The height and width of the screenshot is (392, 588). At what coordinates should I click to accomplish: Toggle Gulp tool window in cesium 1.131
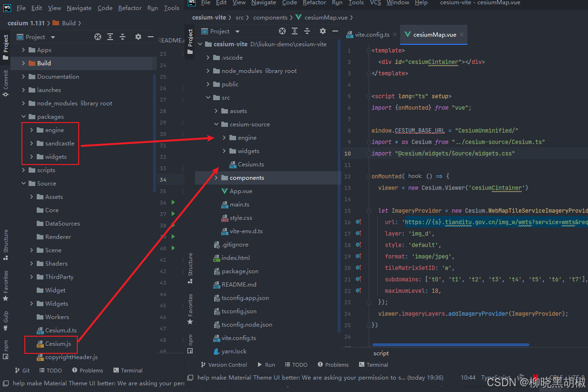point(6,320)
